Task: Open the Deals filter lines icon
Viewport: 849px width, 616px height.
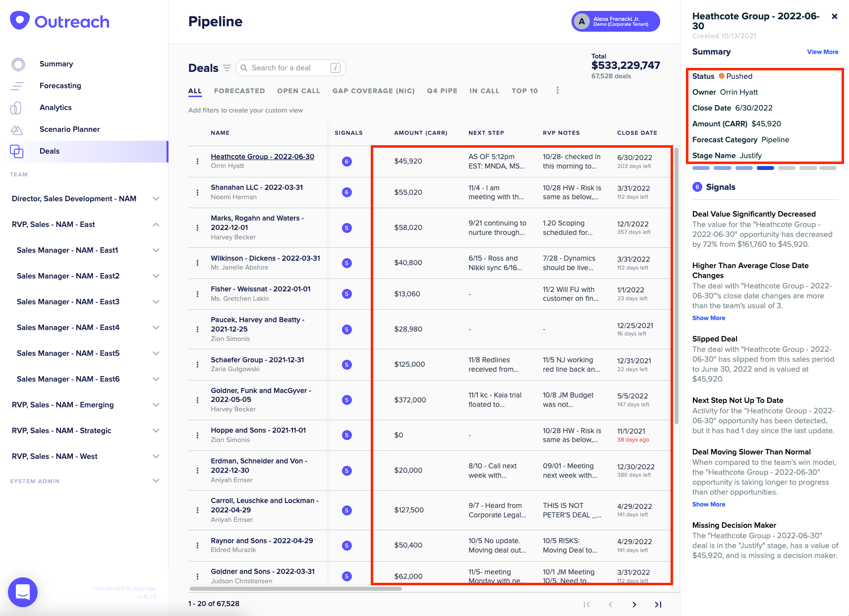Action: click(227, 68)
